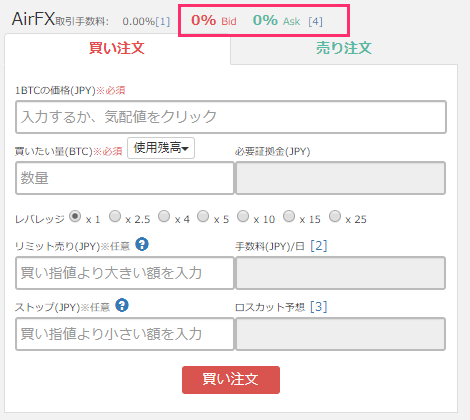Screen dimensions: 470x420
Task: Focus the リミット売り limit price field
Action: [125, 273]
